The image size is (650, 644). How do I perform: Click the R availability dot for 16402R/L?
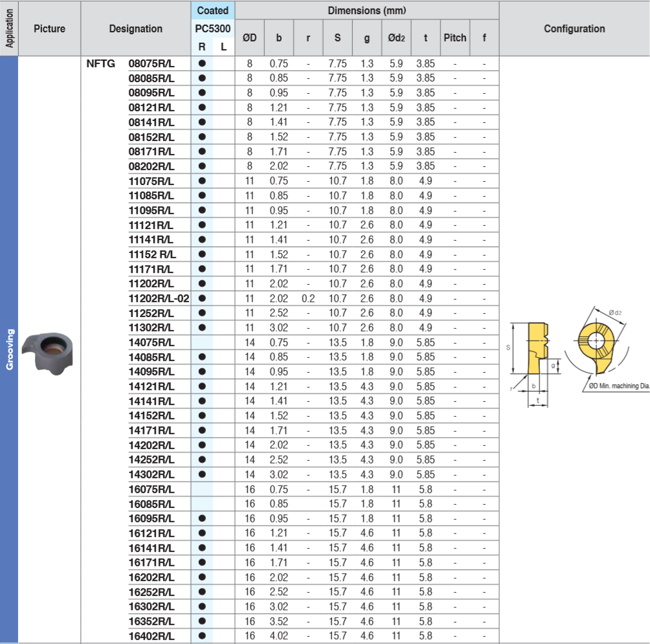(x=202, y=636)
